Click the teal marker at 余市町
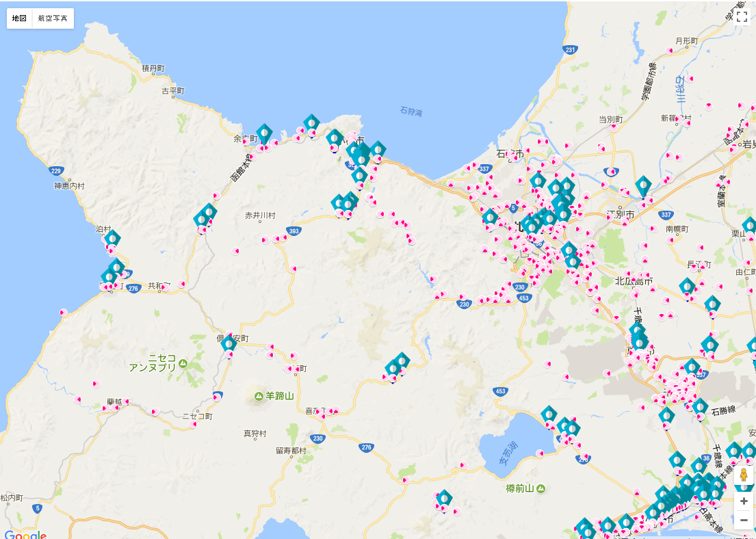The image size is (756, 539). [x=264, y=134]
